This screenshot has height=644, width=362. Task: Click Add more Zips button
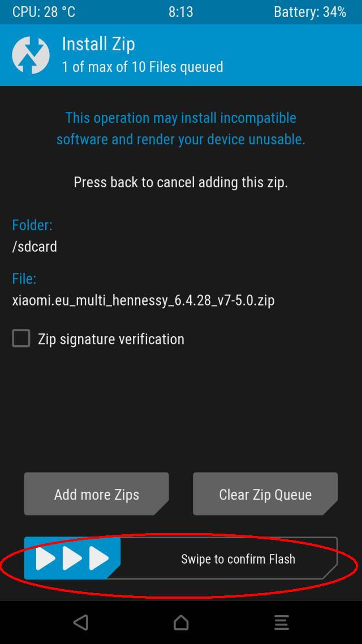pyautogui.click(x=97, y=493)
